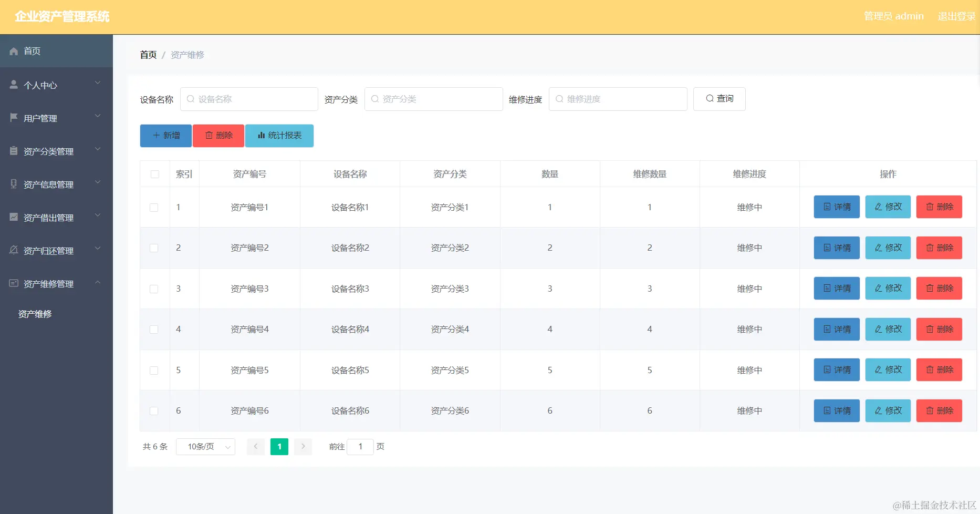Open the 统计报表 chart

pyautogui.click(x=279, y=136)
